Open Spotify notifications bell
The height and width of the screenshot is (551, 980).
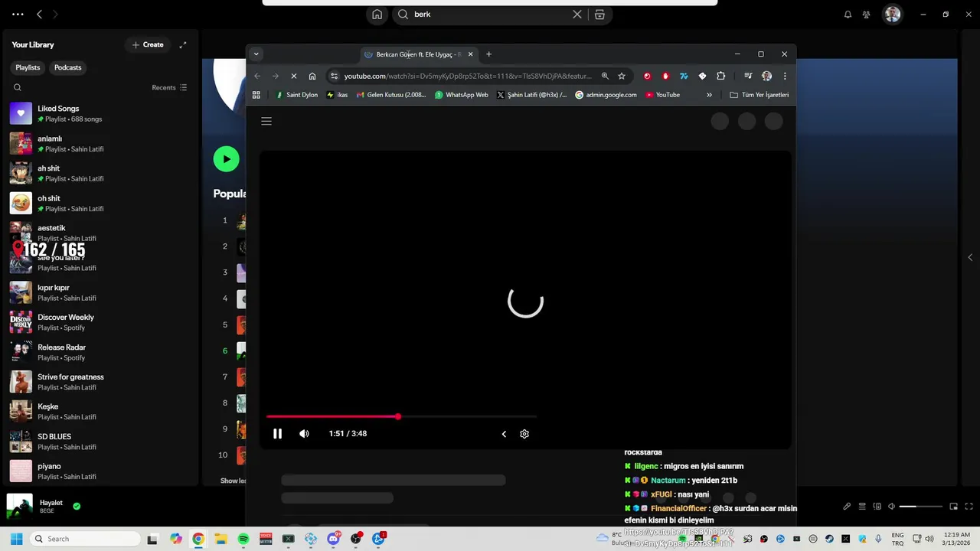pos(848,15)
